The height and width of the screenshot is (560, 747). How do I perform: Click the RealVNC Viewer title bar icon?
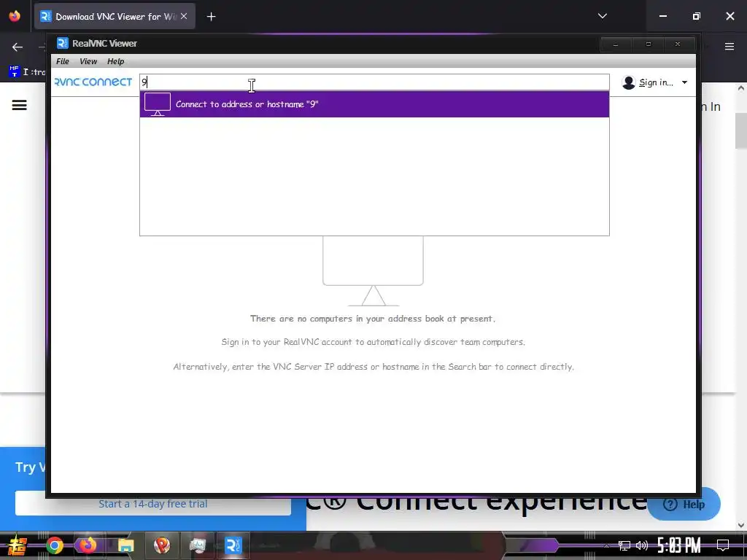(63, 43)
